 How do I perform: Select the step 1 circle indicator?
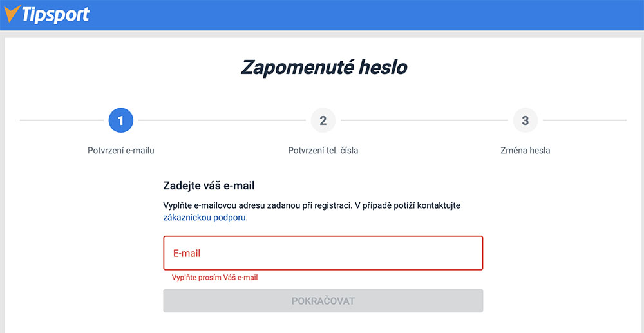(x=121, y=120)
